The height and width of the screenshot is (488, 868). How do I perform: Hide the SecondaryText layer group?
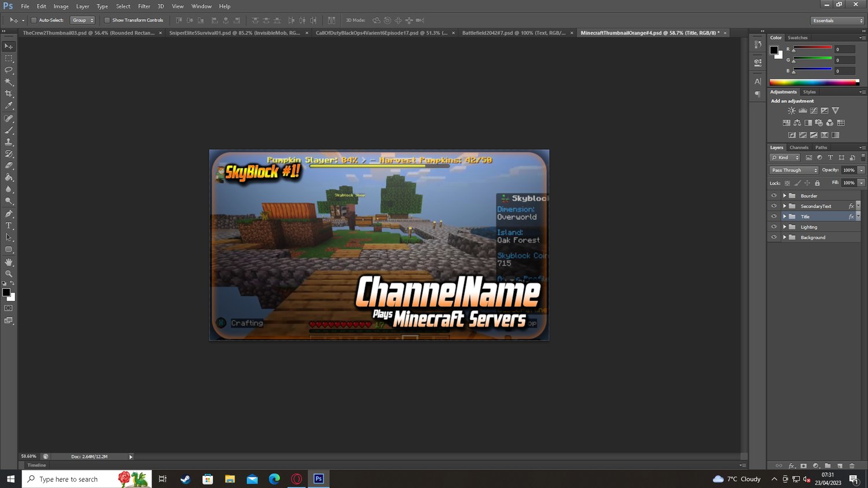click(774, 206)
